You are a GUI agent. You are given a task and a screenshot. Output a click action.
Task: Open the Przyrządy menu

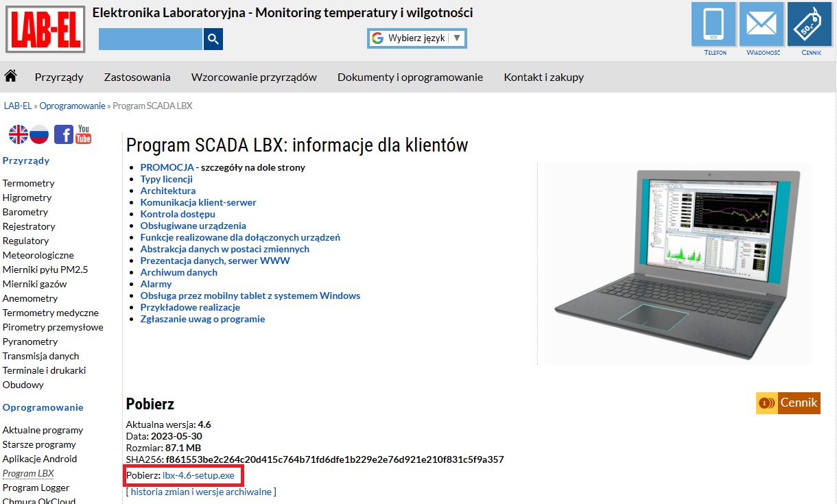[x=59, y=77]
